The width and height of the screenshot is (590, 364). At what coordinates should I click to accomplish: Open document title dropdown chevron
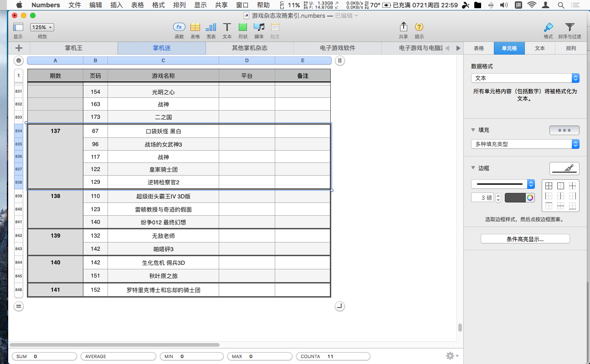[x=356, y=15]
